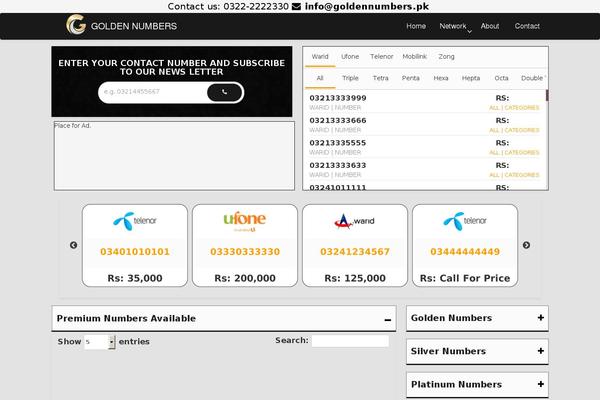Click number 03213335555 in the list

coord(338,143)
